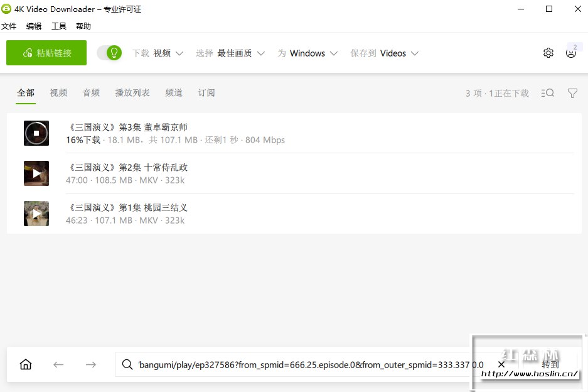The height and width of the screenshot is (392, 588).
Task: Open the 工具 menu
Action: click(x=59, y=26)
